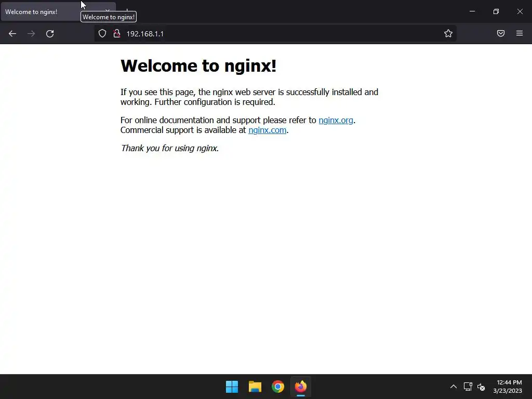
Task: Click the Firefox taskbar icon
Action: click(301, 387)
